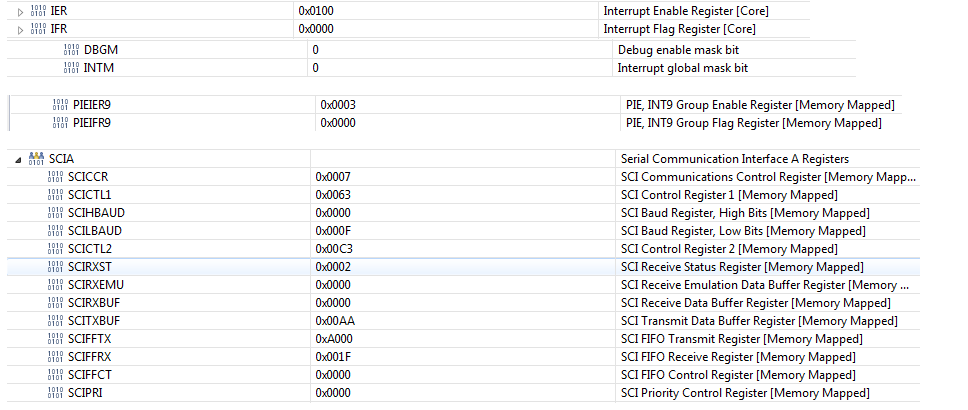Click the SCITXBUF value 0x00AA
This screenshot has height=410, width=968.
333,321
